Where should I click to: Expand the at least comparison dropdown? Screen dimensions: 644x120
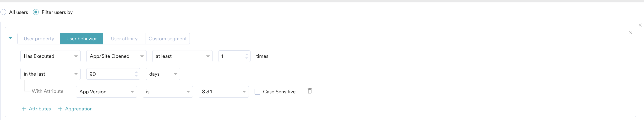182,56
